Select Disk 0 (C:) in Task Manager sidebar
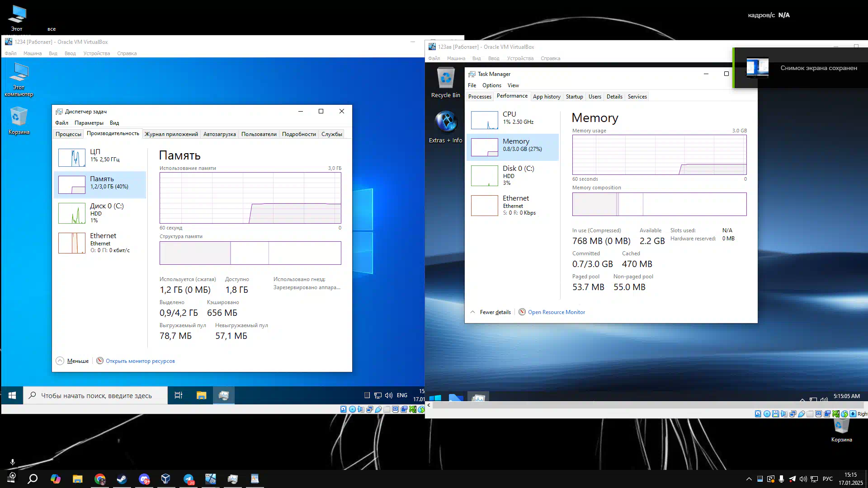 click(513, 175)
